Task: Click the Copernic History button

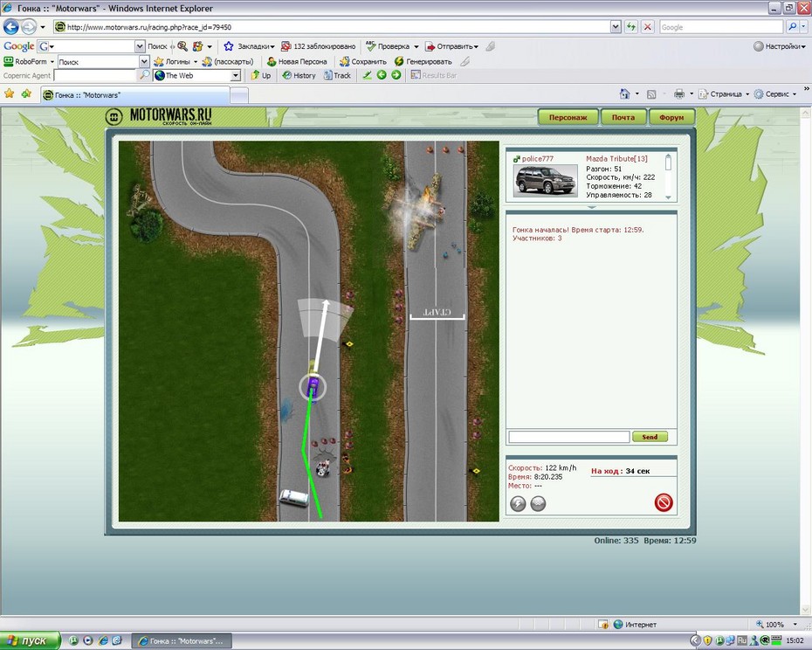Action: tap(299, 75)
